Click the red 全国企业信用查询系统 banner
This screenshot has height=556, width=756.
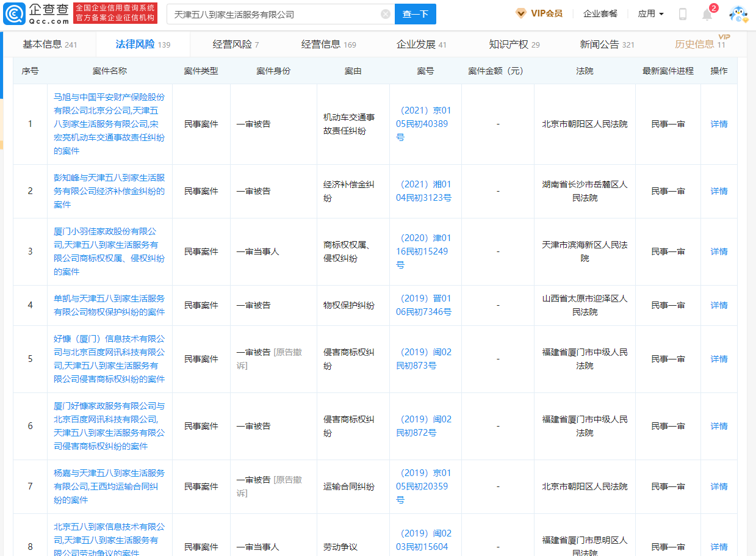pyautogui.click(x=115, y=13)
